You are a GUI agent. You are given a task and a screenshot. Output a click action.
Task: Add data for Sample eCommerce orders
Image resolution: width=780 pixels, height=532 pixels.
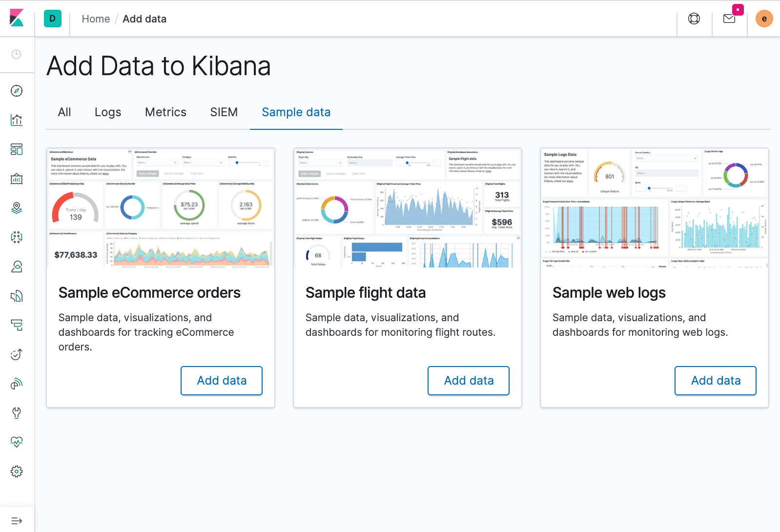tap(222, 381)
